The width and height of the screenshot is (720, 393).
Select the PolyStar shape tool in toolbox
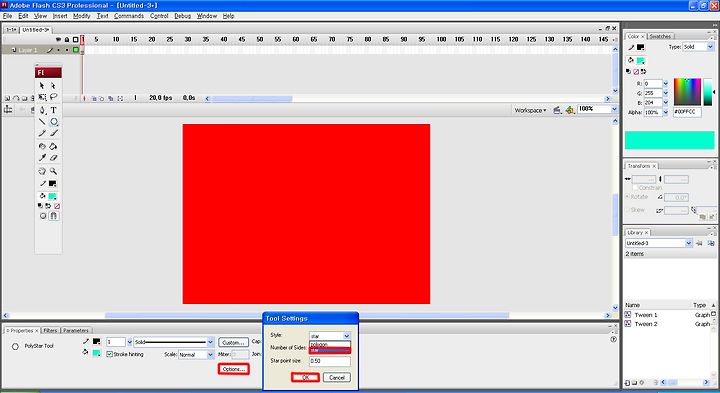point(54,122)
